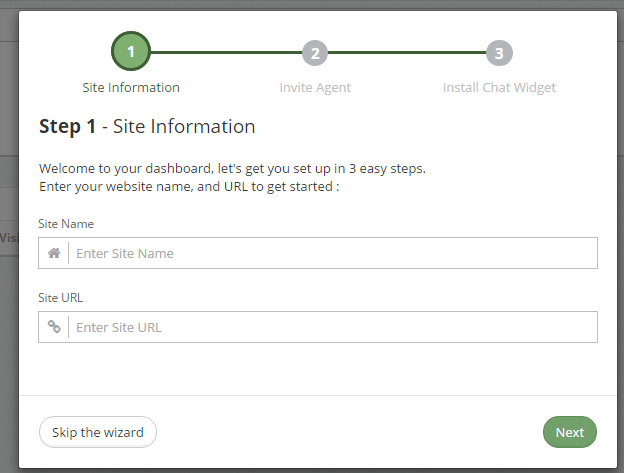Select the Invite Agent step label
Image resolution: width=624 pixels, height=473 pixels.
(x=315, y=87)
